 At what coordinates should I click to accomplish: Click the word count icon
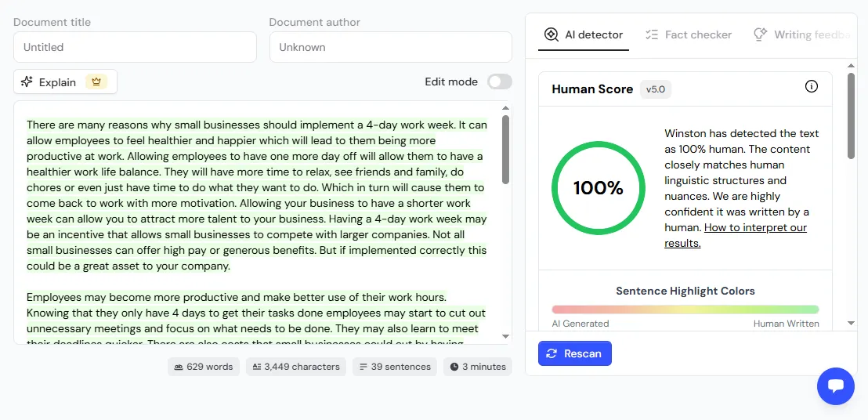point(179,367)
